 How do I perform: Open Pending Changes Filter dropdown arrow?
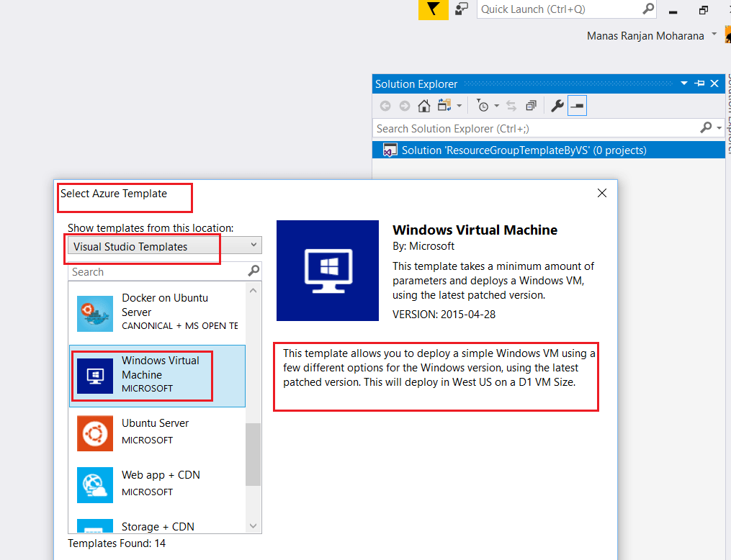(496, 107)
